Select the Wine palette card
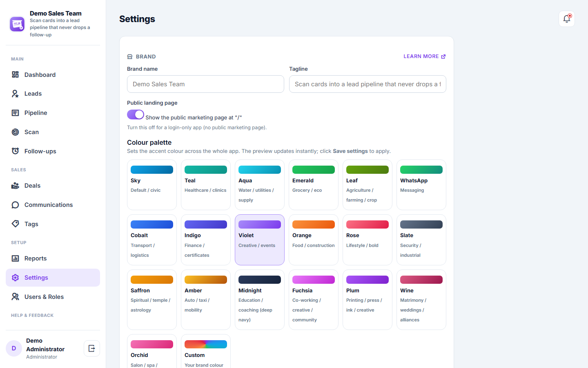This screenshot has width=588, height=368. 421,300
